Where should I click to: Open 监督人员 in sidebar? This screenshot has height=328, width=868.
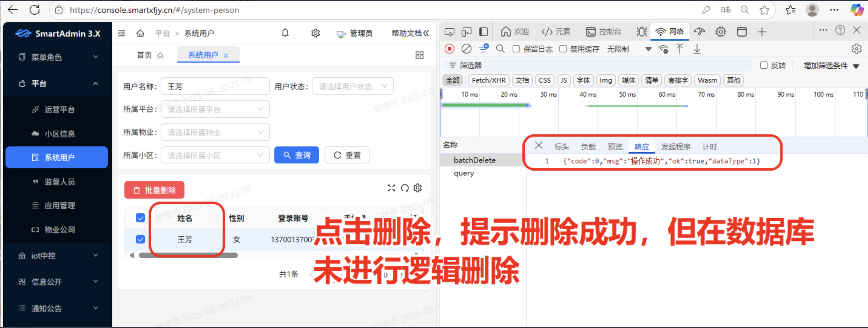tap(57, 182)
